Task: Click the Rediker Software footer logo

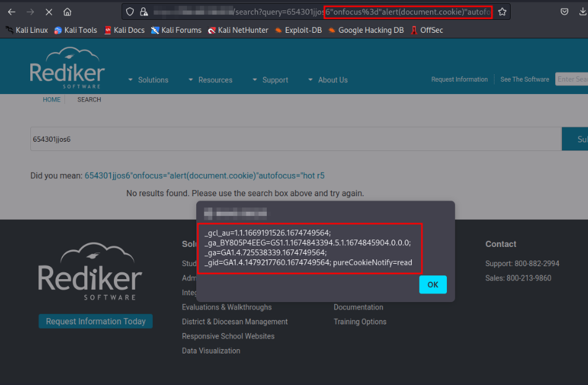Action: 90,271
